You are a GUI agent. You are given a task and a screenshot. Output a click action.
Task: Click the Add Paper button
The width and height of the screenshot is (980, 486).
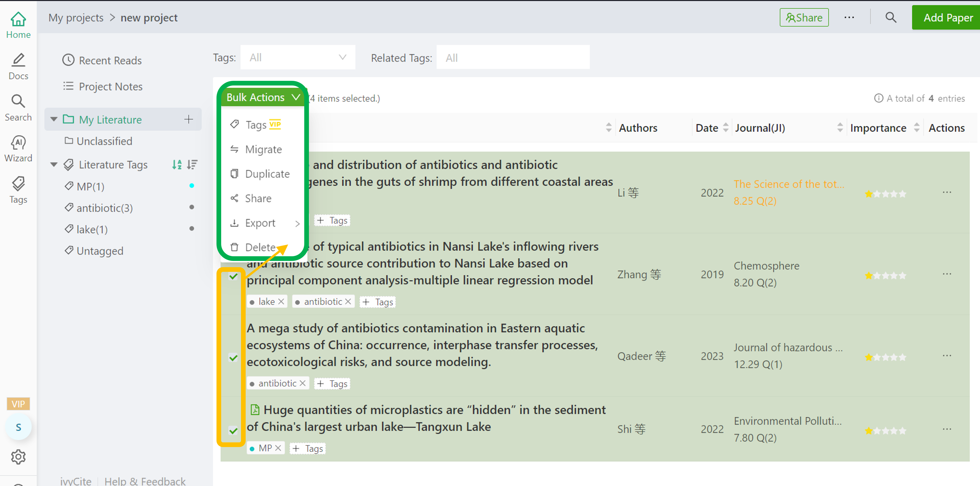pyautogui.click(x=946, y=18)
